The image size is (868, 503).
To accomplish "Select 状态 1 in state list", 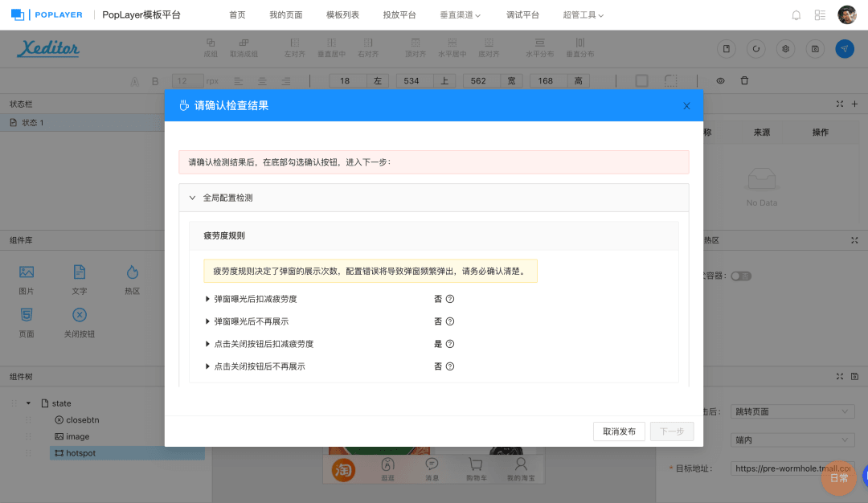I will click(x=82, y=123).
